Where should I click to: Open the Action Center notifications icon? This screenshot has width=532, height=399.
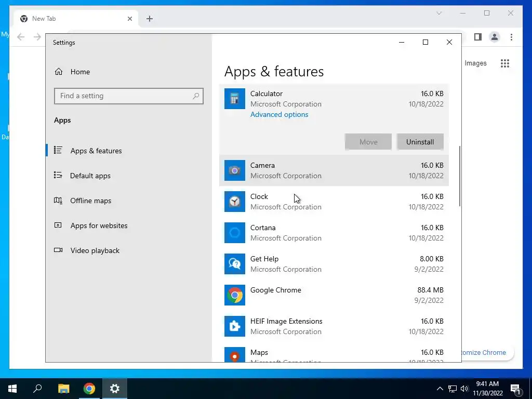coord(515,389)
